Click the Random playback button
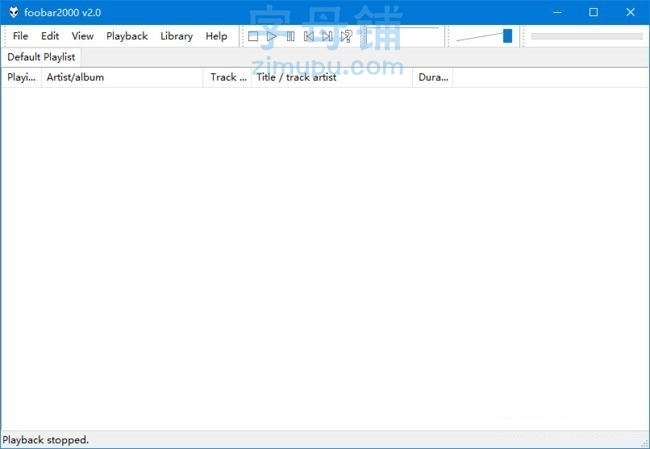 (346, 36)
